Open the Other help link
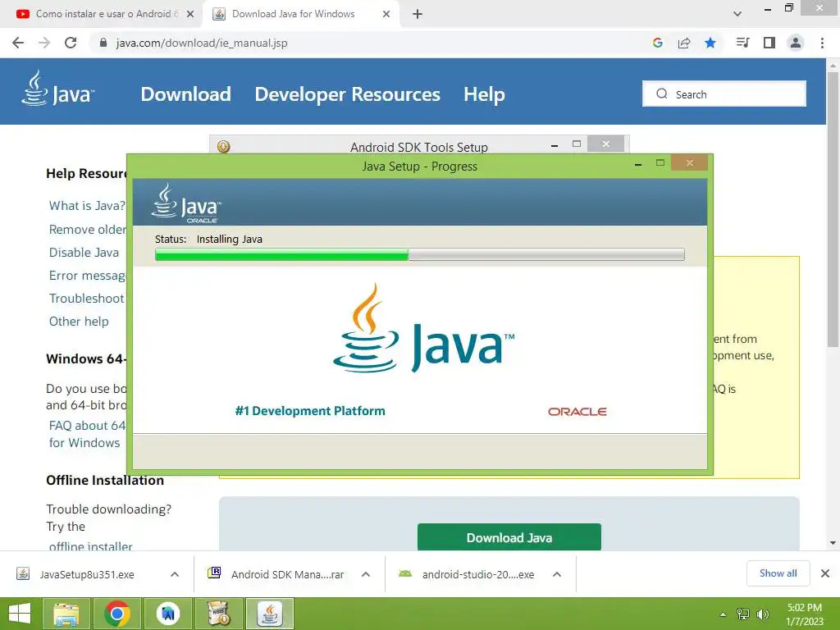The height and width of the screenshot is (630, 840). [79, 322]
